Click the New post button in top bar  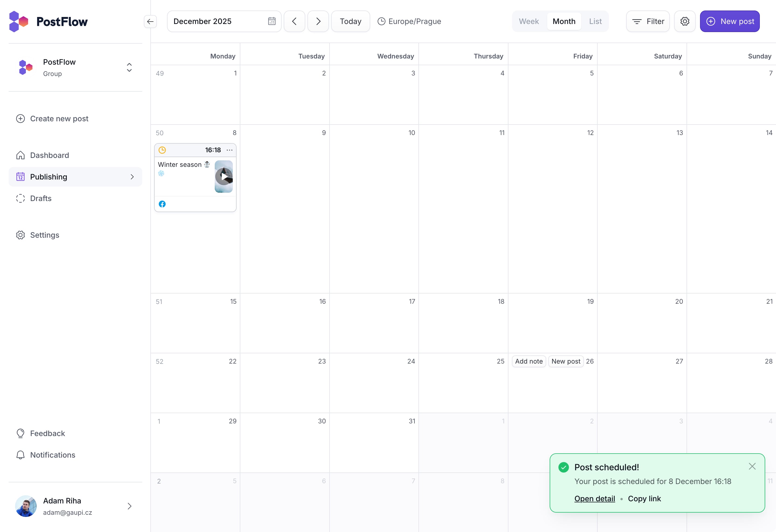click(x=730, y=21)
